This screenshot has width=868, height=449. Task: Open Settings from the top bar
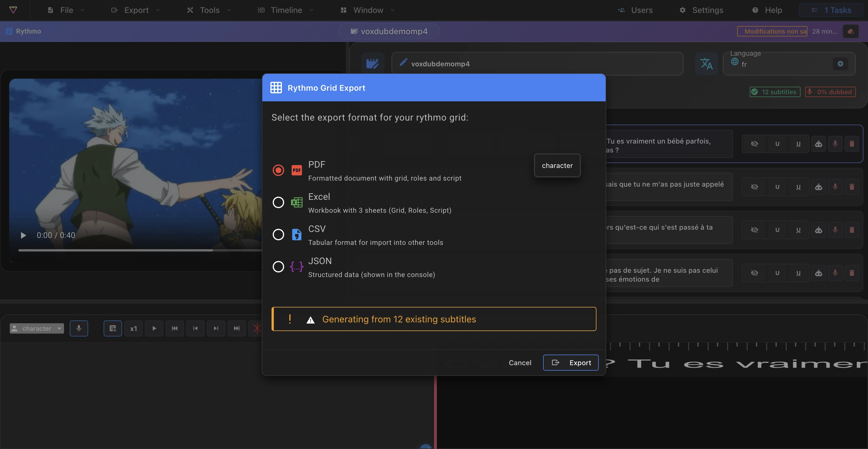701,10
